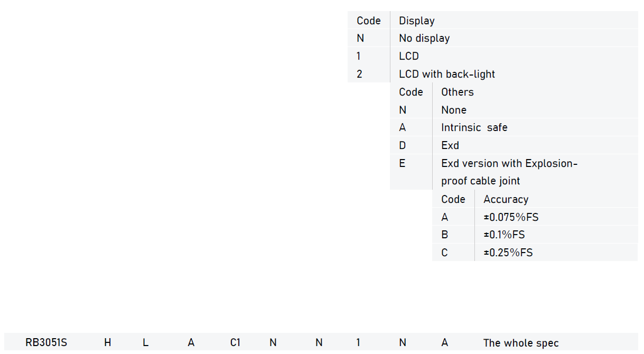Select the ±0.25%FS accuracy value
This screenshot has height=354, width=644.
coord(508,253)
